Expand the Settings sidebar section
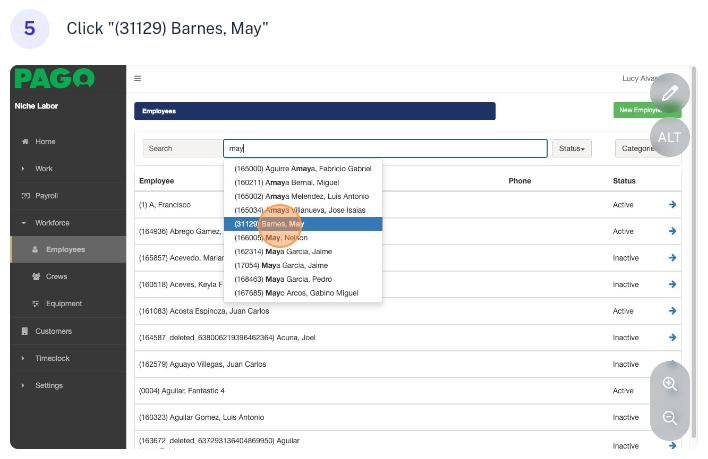The image size is (708, 459). 49,385
